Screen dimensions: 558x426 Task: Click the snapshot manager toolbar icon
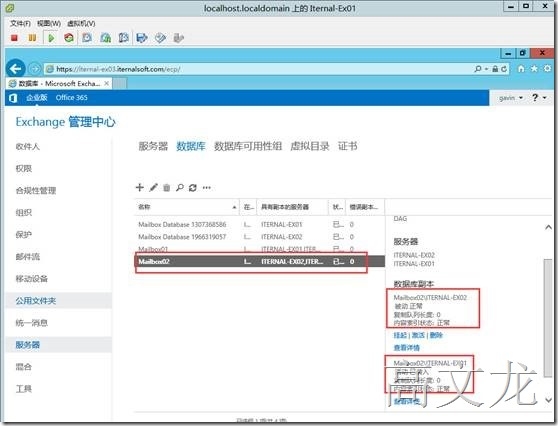click(x=123, y=38)
